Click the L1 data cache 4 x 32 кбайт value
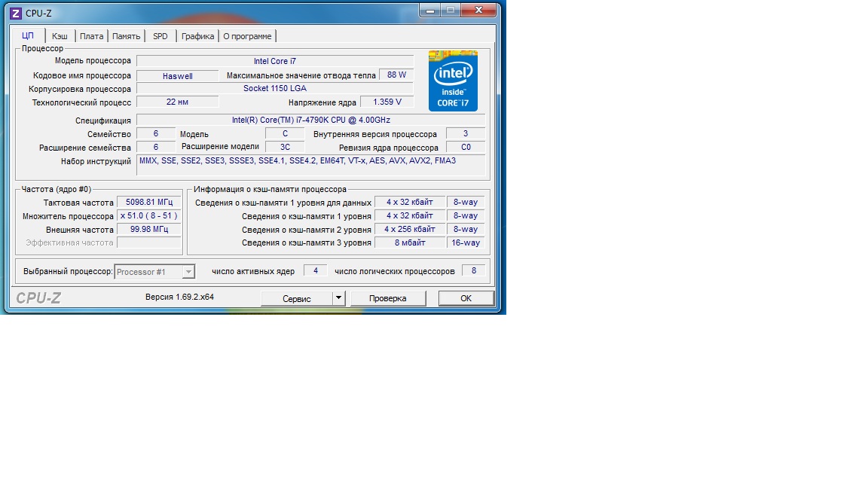 tap(410, 202)
